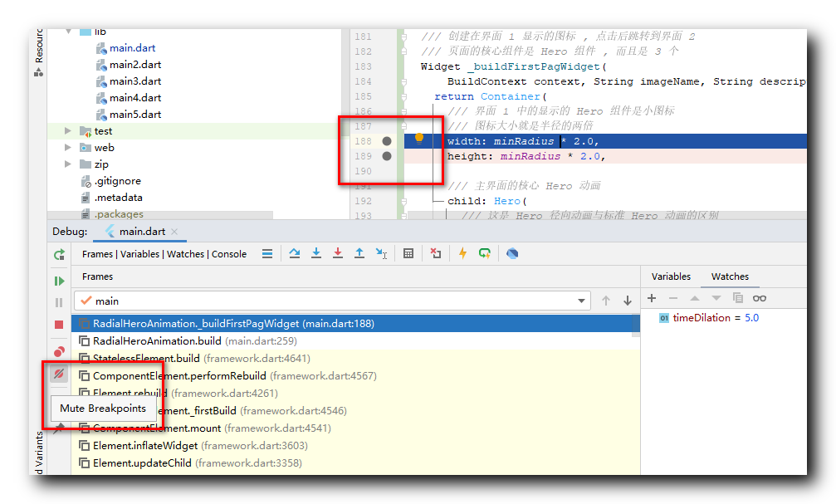This screenshot has width=836, height=504.
Task: Open Evaluate Expression calculator icon
Action: [x=408, y=253]
